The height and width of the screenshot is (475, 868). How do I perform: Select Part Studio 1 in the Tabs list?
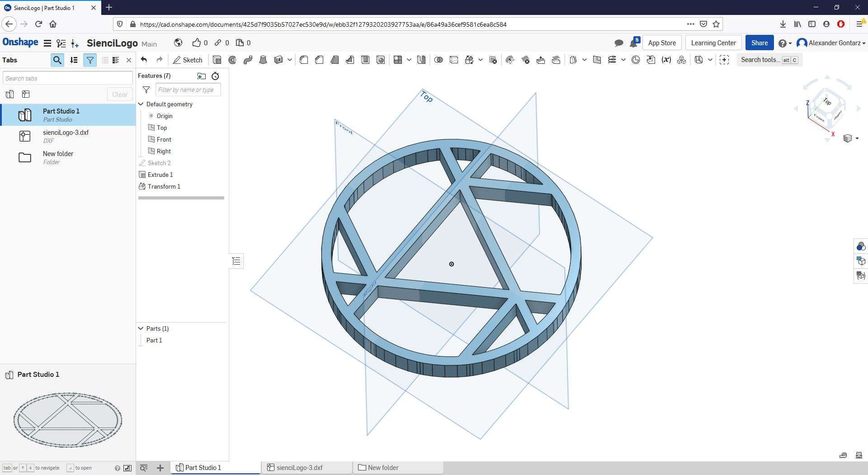click(68, 115)
